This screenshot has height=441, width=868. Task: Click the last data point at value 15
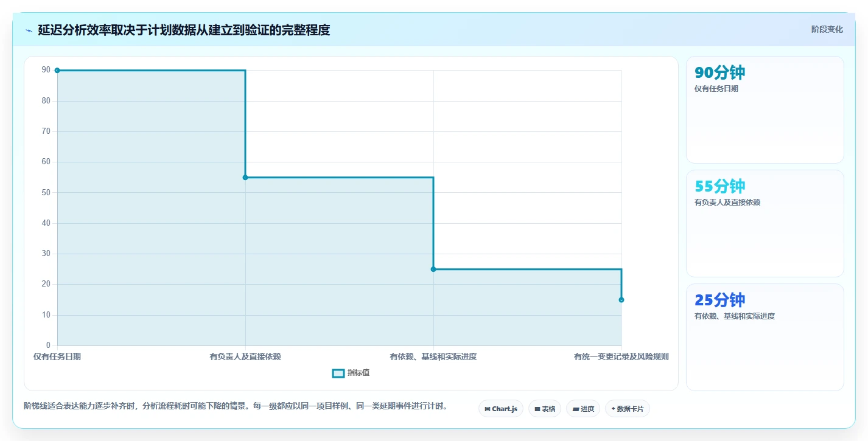(621, 300)
